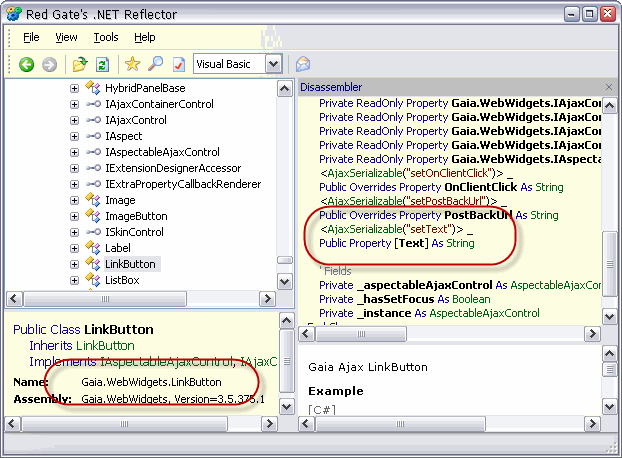Expand the ListBox tree node
Screen dimensions: 622x458
coord(74,280)
